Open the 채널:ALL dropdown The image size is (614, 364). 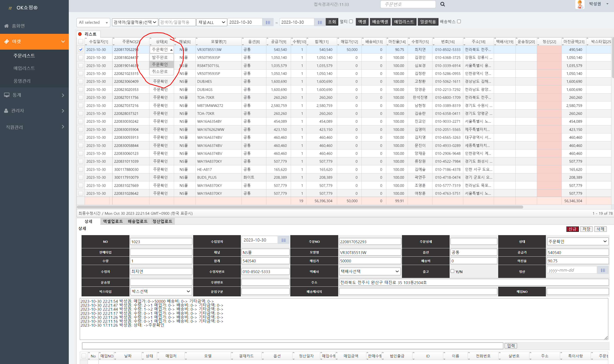[x=211, y=22]
